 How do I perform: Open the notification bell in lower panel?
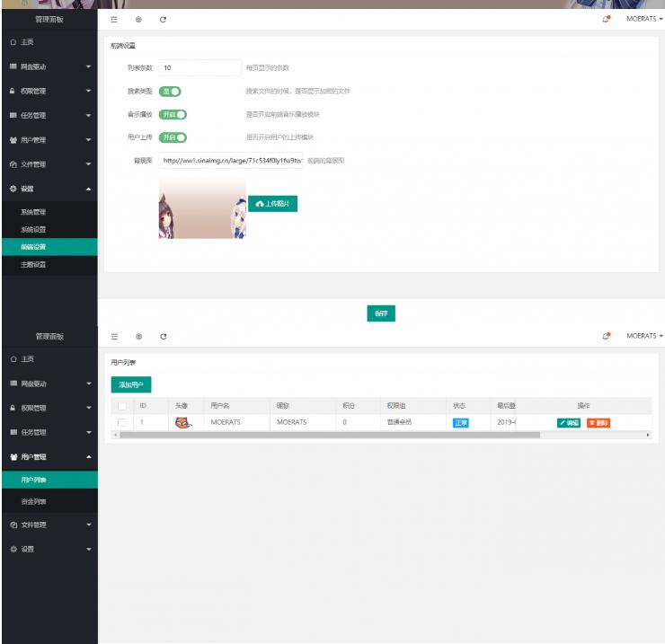(x=606, y=336)
